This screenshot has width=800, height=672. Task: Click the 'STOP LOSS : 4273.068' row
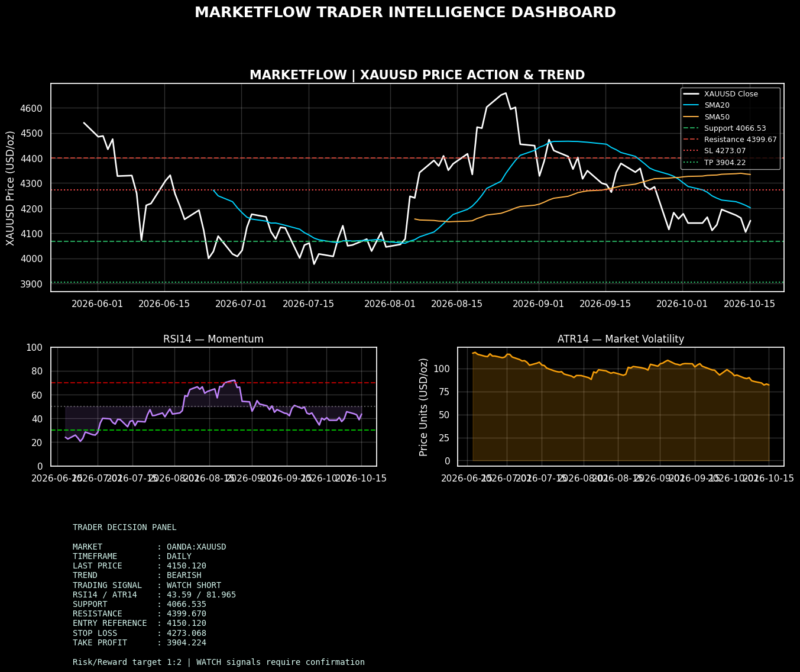coord(140,633)
